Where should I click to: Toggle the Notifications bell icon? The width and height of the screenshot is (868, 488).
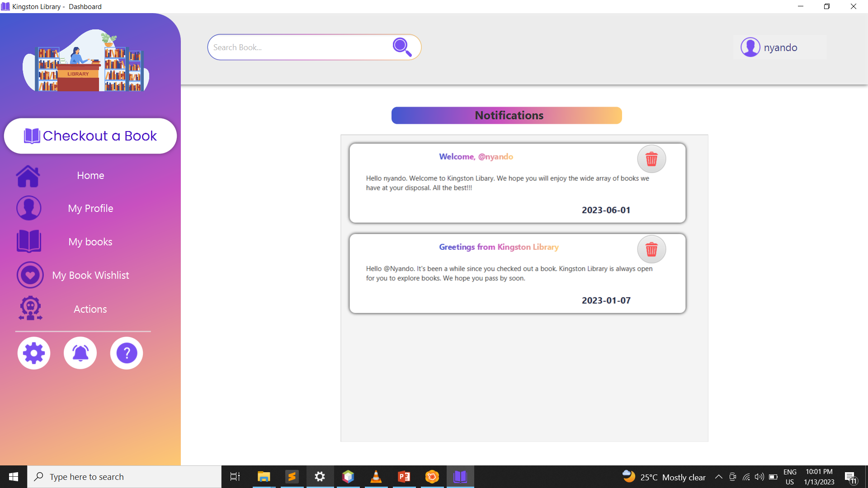point(80,353)
